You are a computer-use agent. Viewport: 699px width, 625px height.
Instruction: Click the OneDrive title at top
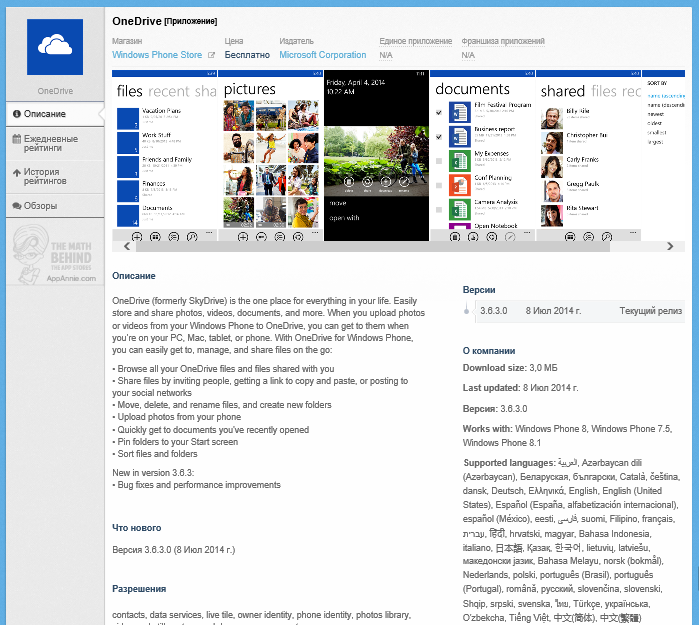[x=137, y=21]
